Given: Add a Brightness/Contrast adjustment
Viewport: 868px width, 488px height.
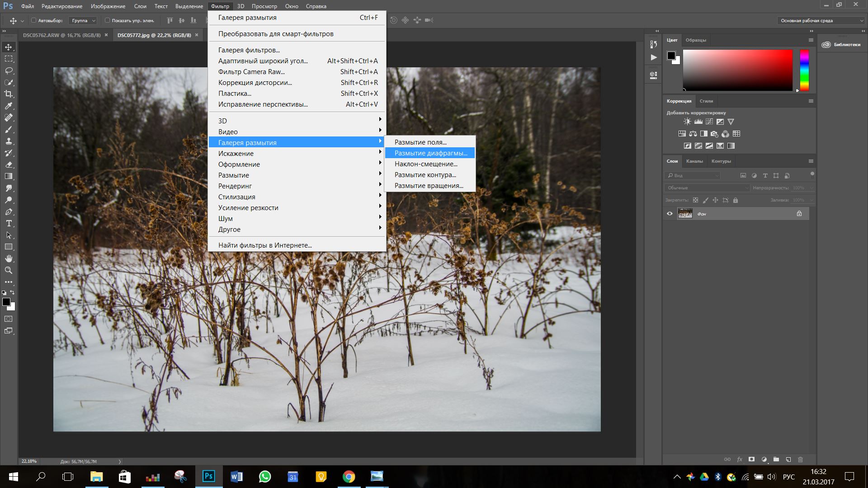Looking at the screenshot, I should pyautogui.click(x=687, y=122).
